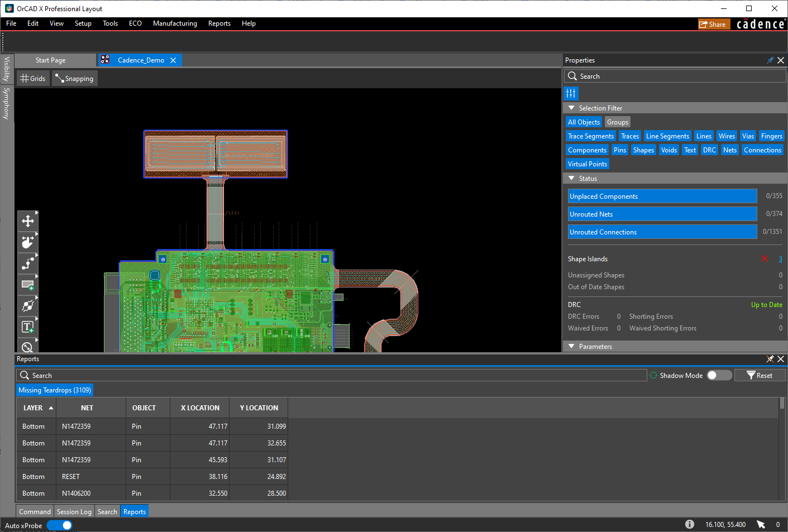Click the Reports search field
788x532 pixels.
pos(332,376)
